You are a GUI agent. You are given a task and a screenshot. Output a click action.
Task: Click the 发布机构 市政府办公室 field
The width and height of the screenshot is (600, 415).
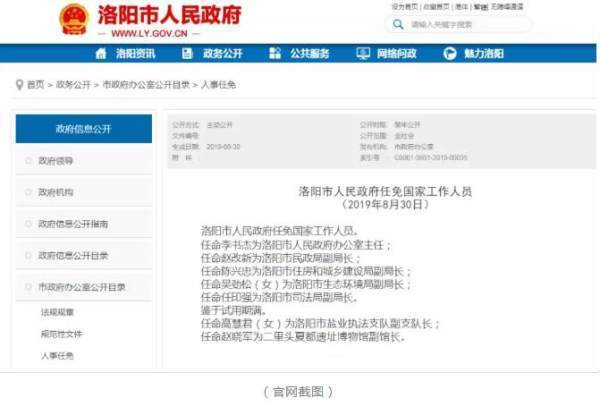tap(396, 147)
